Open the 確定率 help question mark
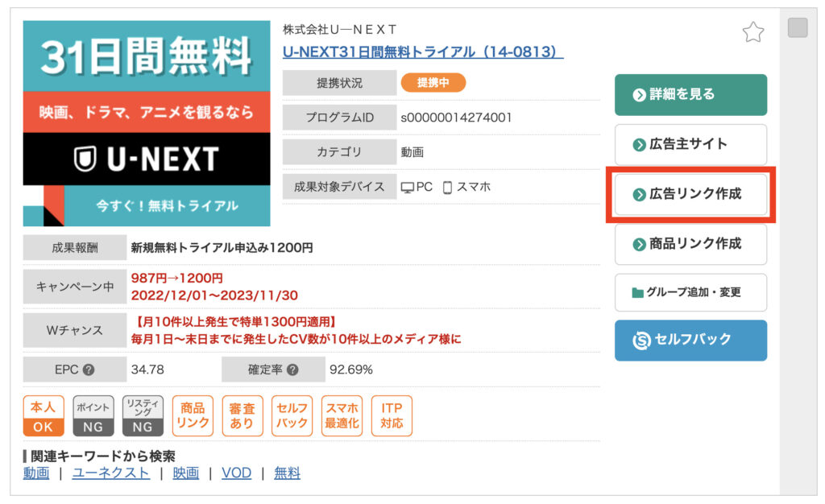This screenshot has width=825, height=504. coord(292,370)
